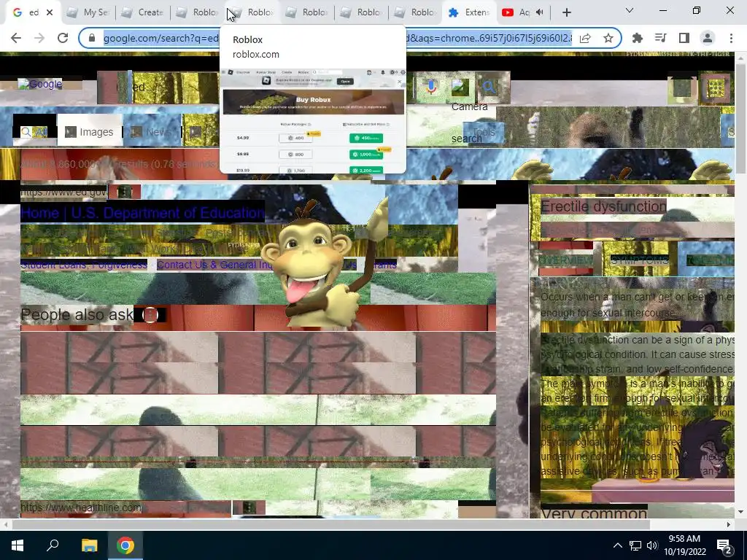
Task: Open the search Tools options
Action: (x=484, y=132)
